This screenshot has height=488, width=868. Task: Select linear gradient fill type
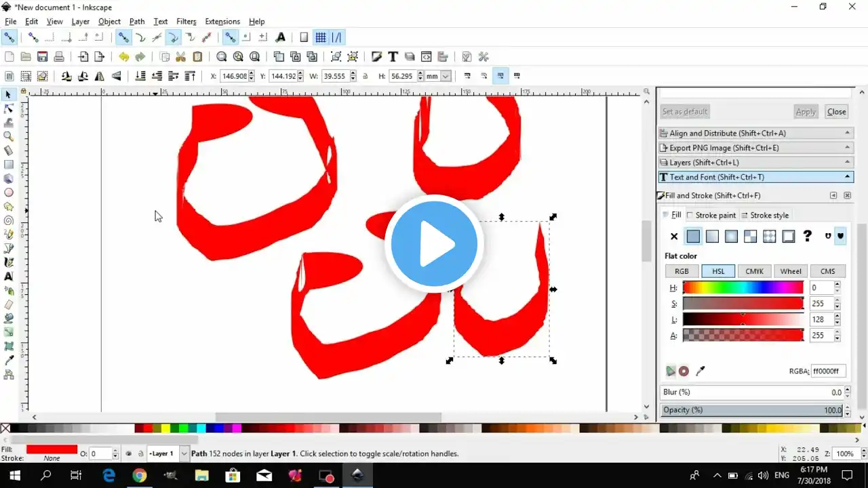click(712, 237)
